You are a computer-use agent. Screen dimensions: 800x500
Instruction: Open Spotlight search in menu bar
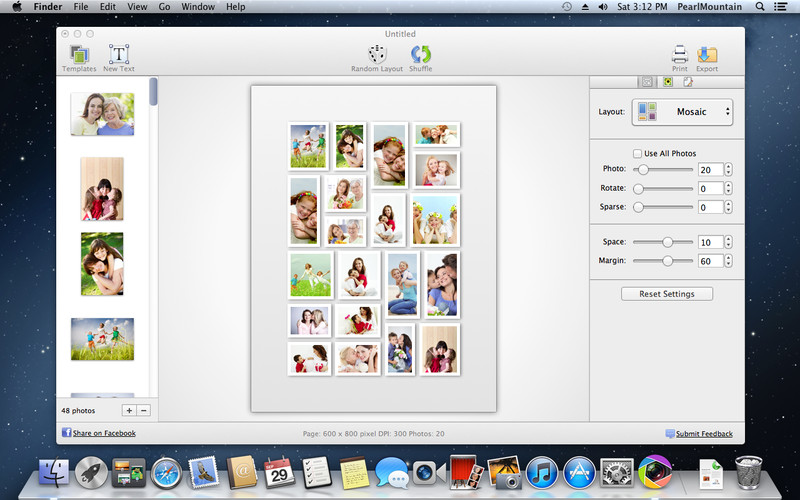760,7
